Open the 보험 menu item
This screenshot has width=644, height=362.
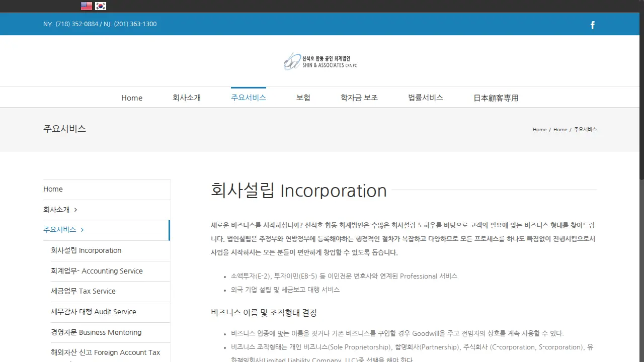(303, 98)
